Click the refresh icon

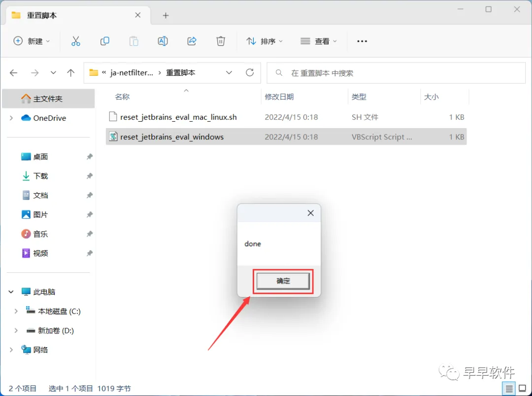250,72
